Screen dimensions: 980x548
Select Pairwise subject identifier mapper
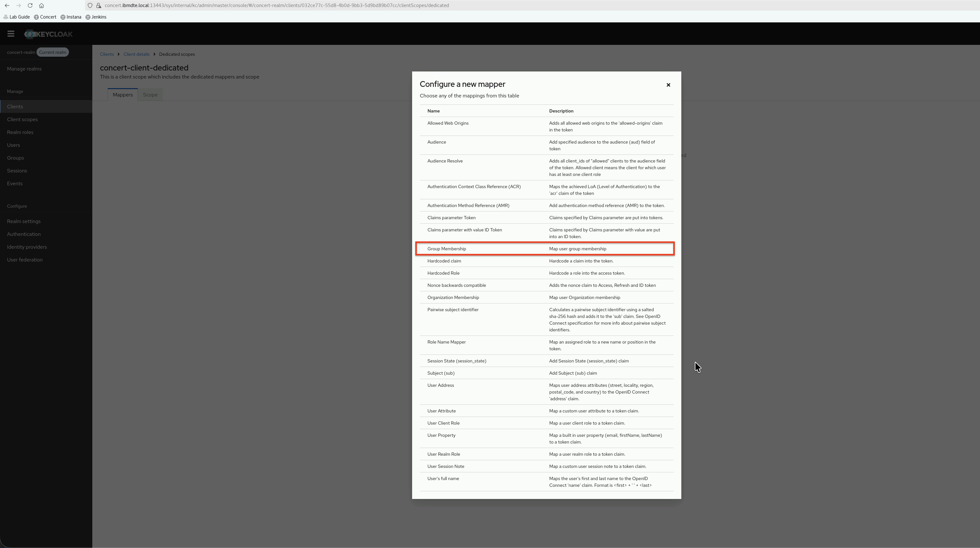point(546,320)
